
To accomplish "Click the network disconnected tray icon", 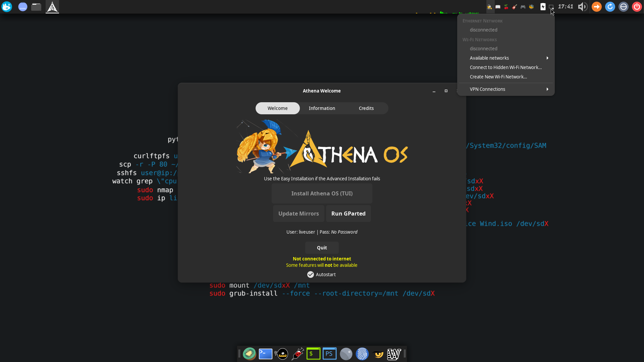I will tap(551, 7).
